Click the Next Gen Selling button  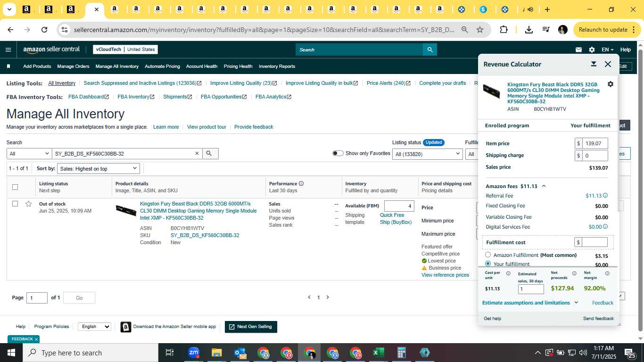coord(251,327)
